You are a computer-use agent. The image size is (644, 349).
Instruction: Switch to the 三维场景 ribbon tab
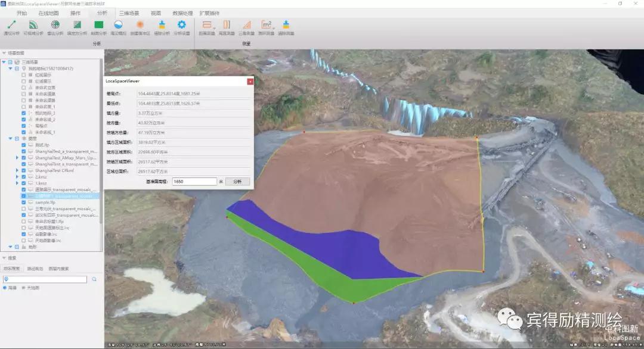129,13
